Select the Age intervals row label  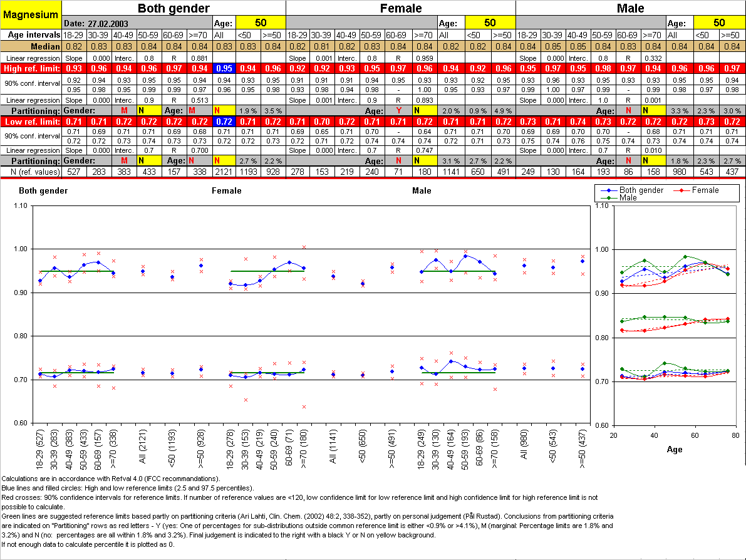pyautogui.click(x=31, y=34)
